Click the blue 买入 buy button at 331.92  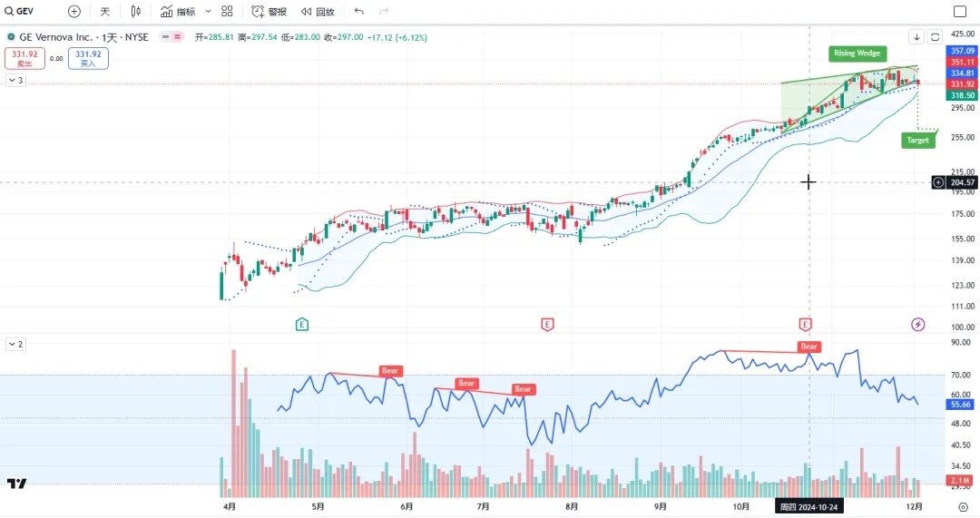(88, 59)
